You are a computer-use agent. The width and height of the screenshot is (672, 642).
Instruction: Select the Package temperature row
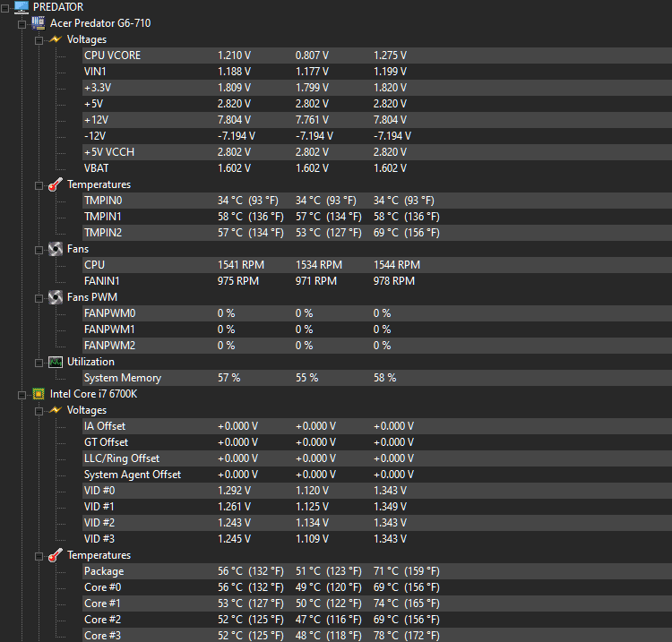[377, 571]
